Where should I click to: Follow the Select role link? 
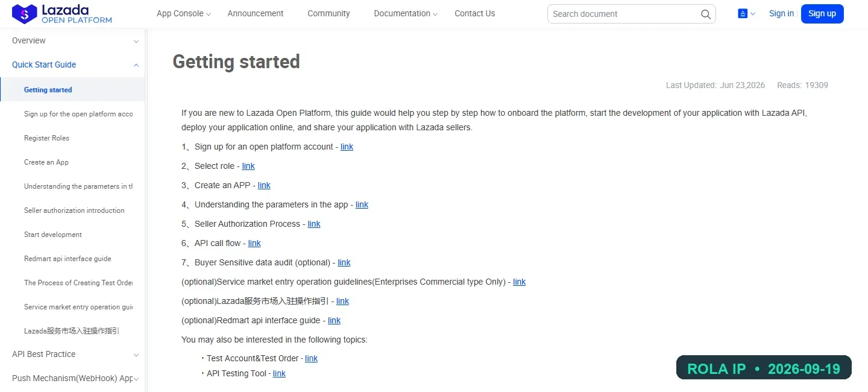click(248, 166)
